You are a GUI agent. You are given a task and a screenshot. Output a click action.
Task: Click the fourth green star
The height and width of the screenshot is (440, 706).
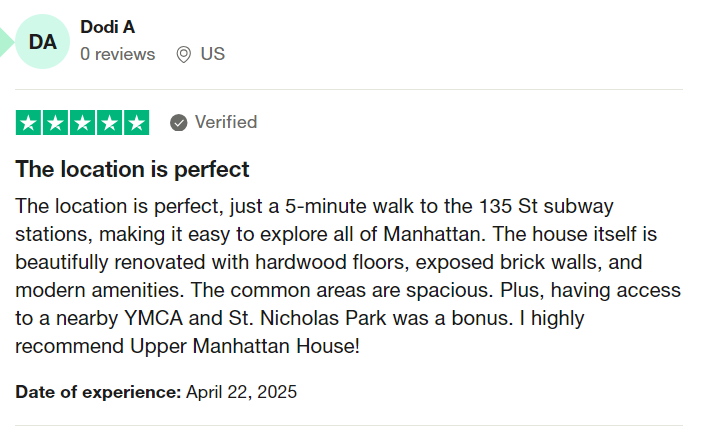pyautogui.click(x=109, y=122)
